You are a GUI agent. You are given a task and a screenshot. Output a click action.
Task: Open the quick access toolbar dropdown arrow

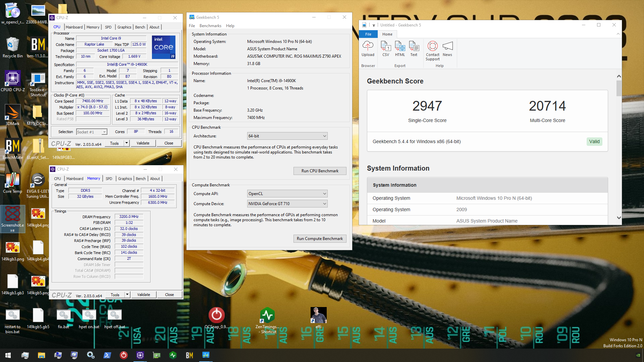pyautogui.click(x=374, y=25)
